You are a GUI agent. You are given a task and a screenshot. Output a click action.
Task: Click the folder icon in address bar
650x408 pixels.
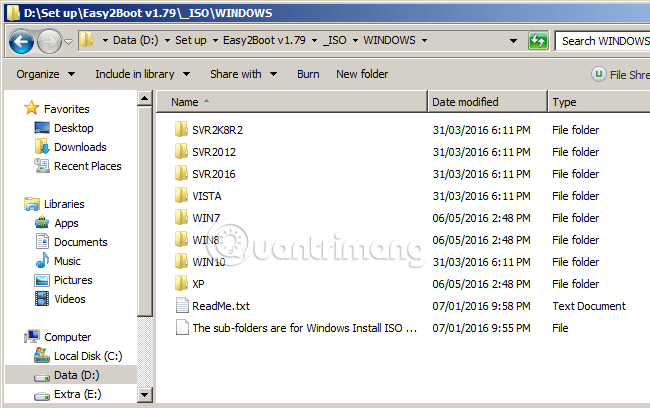86,40
